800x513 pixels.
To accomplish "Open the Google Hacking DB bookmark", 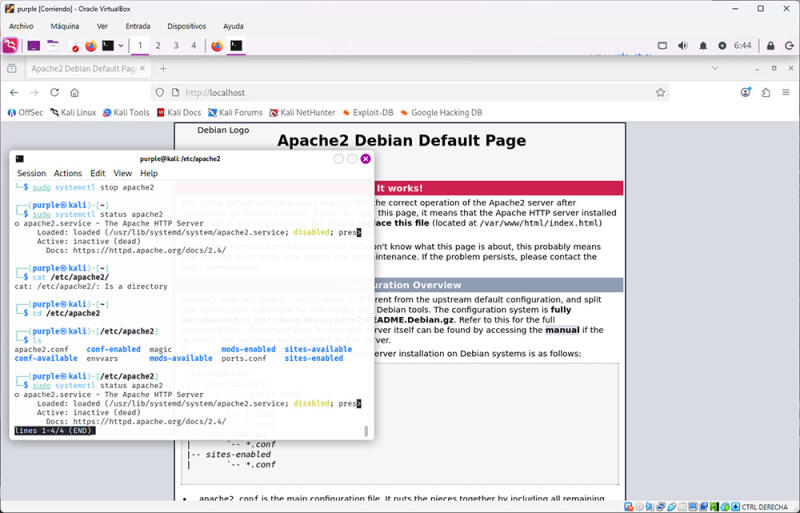I will 441,112.
